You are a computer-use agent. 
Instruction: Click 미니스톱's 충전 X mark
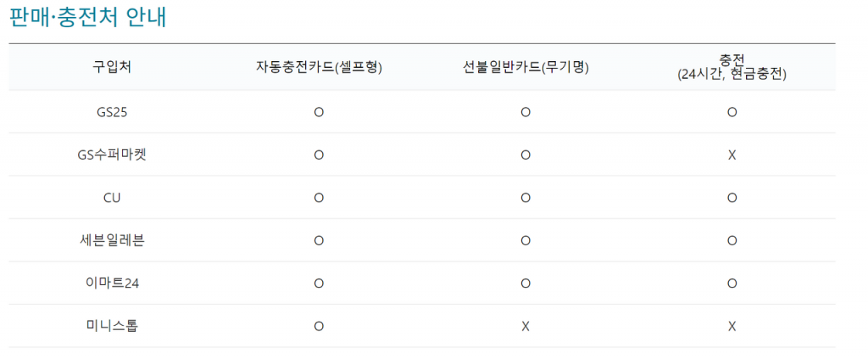[732, 326]
